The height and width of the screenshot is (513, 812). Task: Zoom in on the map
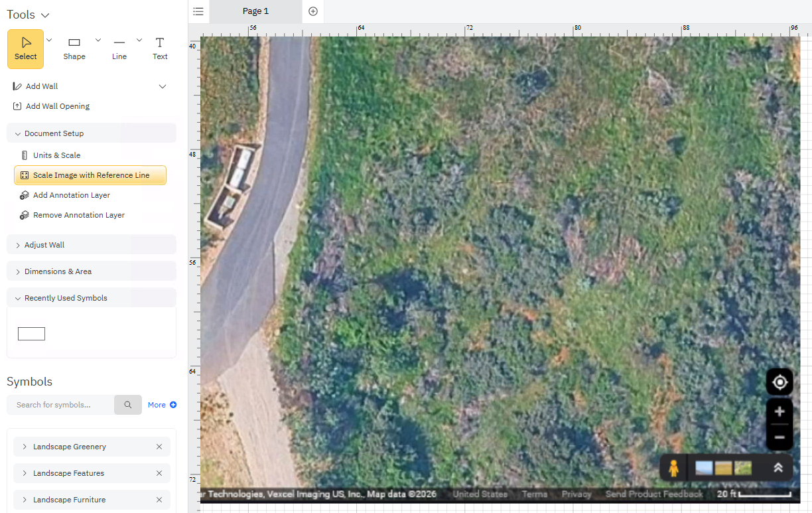tap(779, 412)
